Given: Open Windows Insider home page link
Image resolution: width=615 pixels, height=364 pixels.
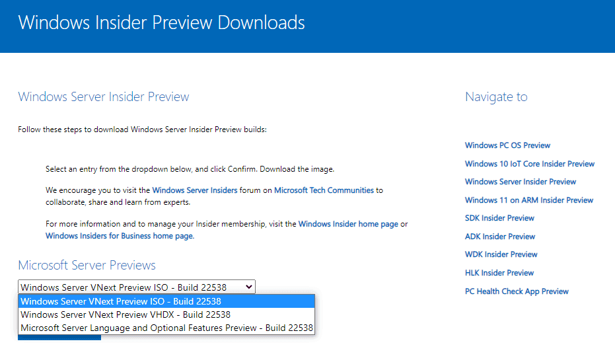Looking at the screenshot, I should point(348,224).
